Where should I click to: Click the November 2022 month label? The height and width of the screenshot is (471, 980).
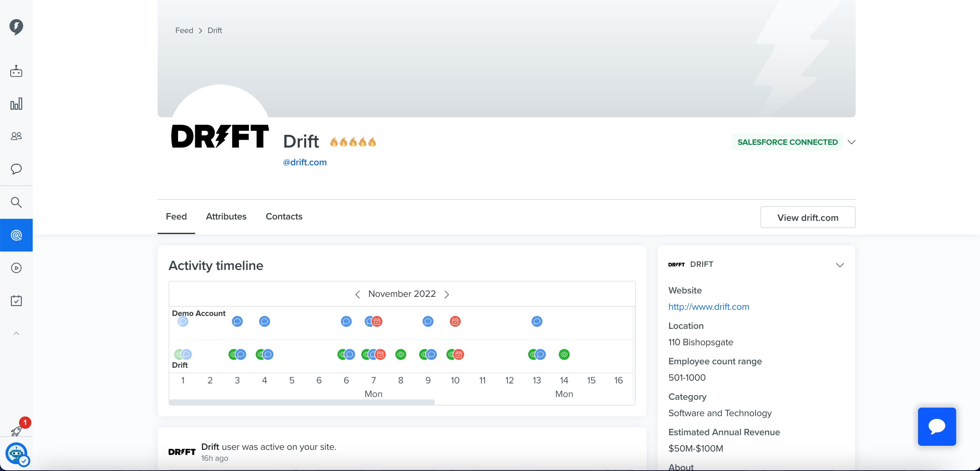click(402, 294)
